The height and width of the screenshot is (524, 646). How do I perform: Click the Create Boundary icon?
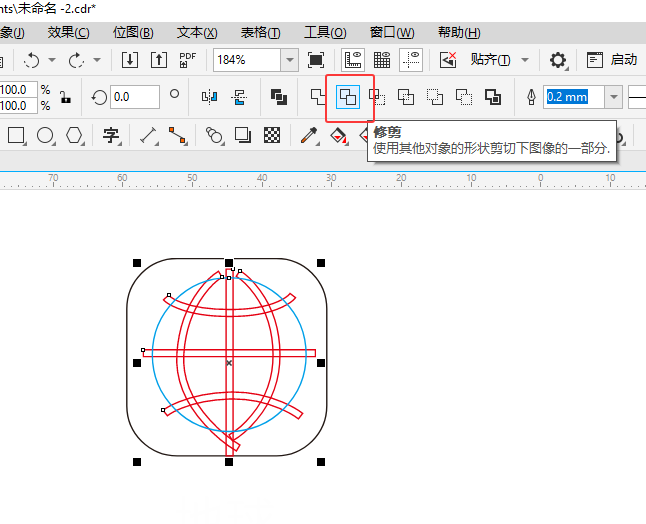(x=492, y=97)
